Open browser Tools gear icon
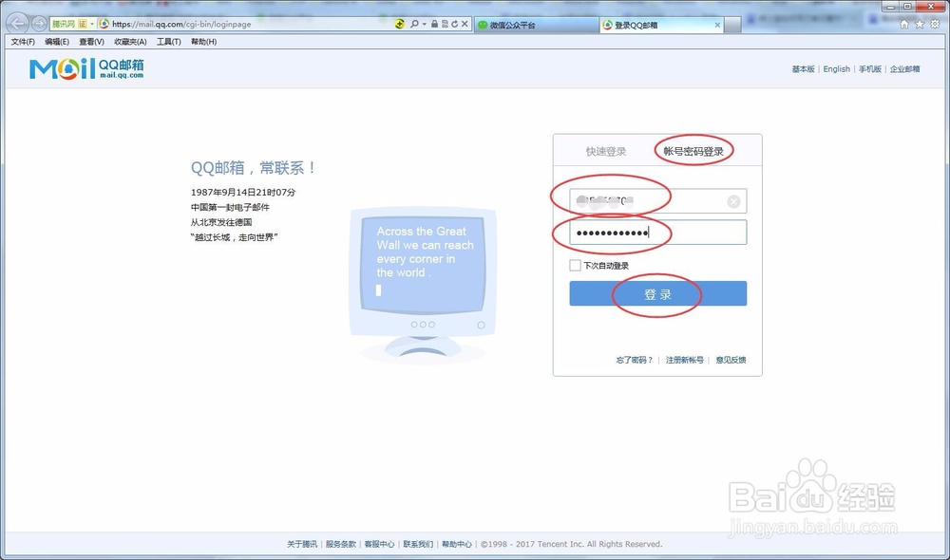Image resolution: width=950 pixels, height=560 pixels. click(935, 24)
